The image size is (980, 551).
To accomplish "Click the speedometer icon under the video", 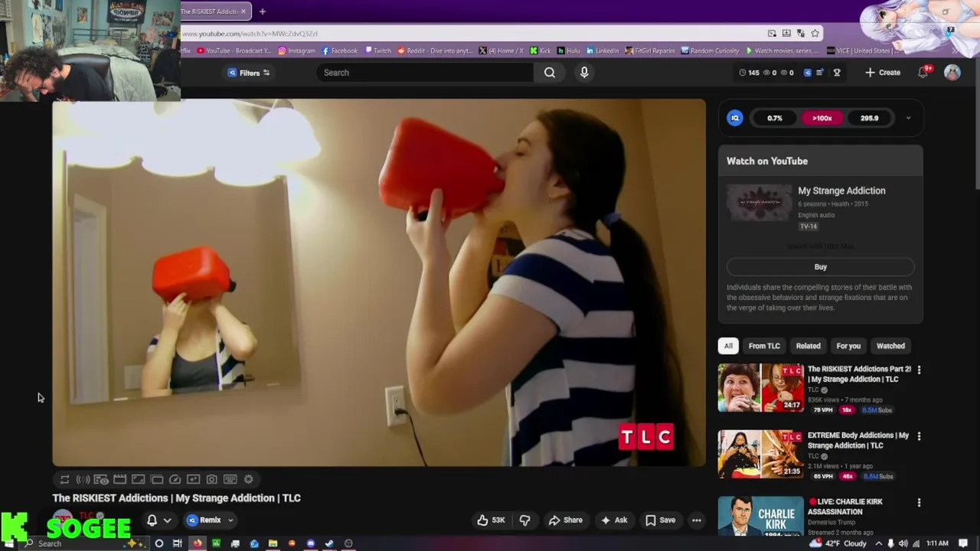I will [175, 479].
